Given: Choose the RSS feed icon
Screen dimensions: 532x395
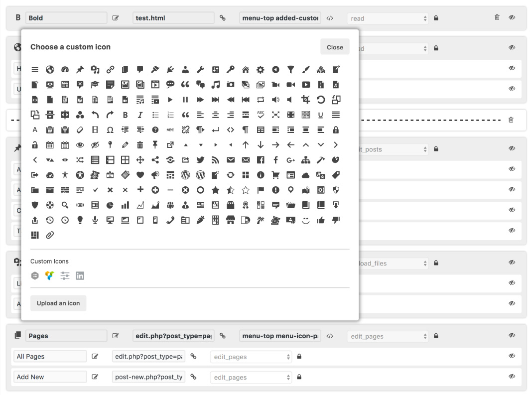Looking at the screenshot, I should [x=215, y=160].
